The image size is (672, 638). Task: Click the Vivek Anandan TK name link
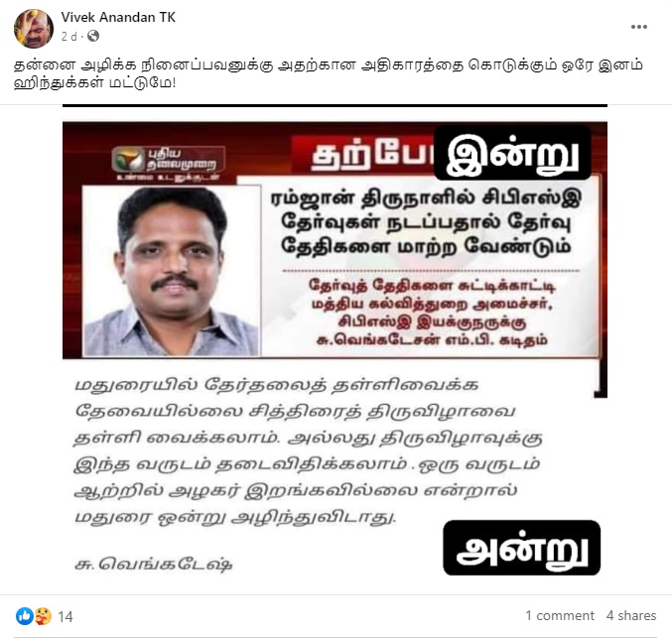(x=118, y=17)
